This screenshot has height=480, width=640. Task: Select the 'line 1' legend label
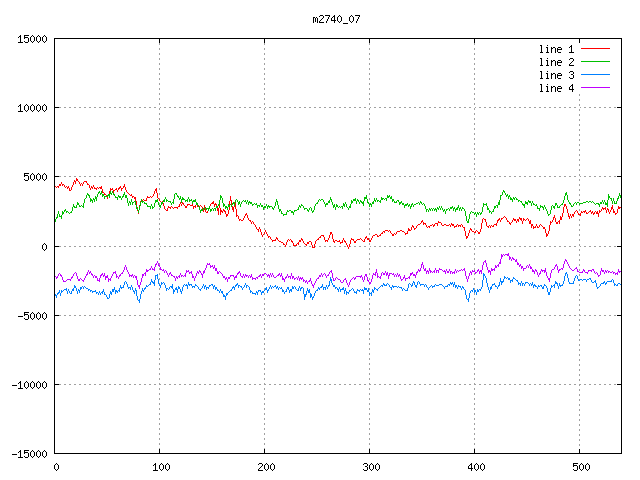(557, 49)
